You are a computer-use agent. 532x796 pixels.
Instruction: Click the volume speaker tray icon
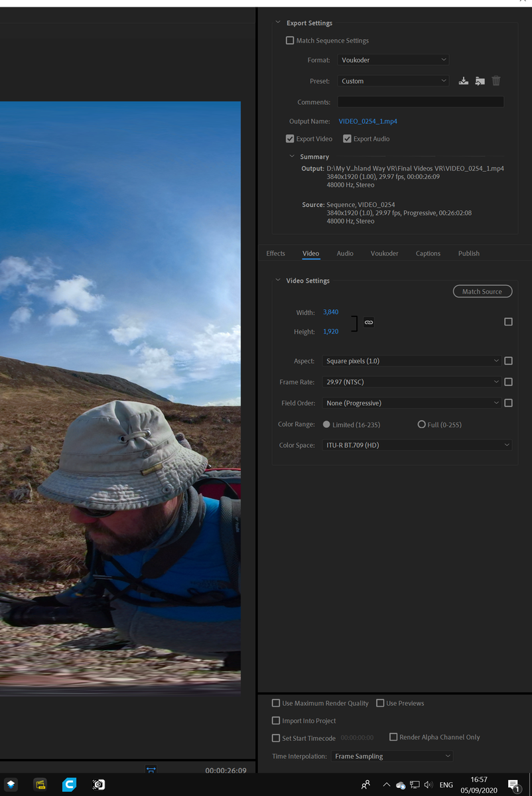click(x=428, y=785)
